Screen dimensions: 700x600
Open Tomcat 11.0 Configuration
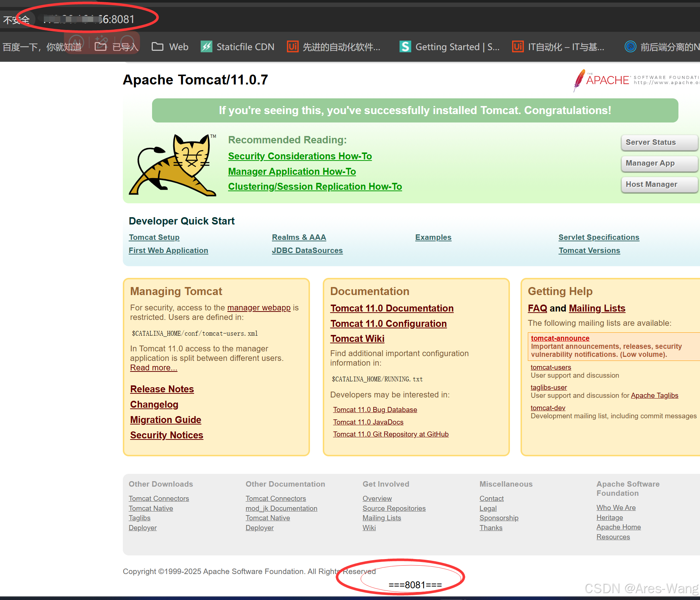[x=389, y=324]
